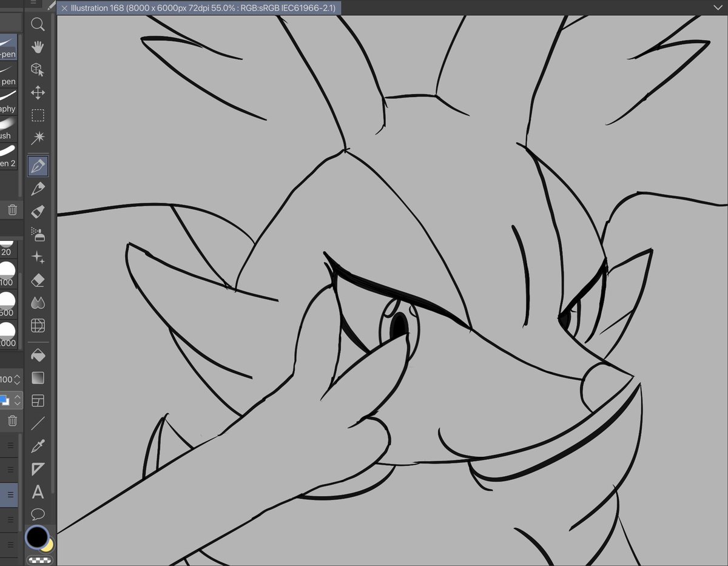
Task: Select the transparent checkered color
Action: [x=40, y=560]
